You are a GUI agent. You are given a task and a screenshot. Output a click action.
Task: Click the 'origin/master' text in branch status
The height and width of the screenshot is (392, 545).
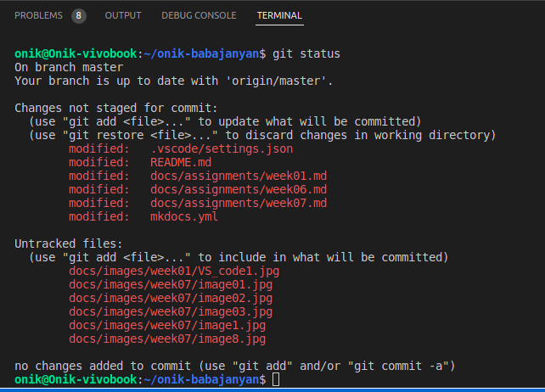coord(284,81)
